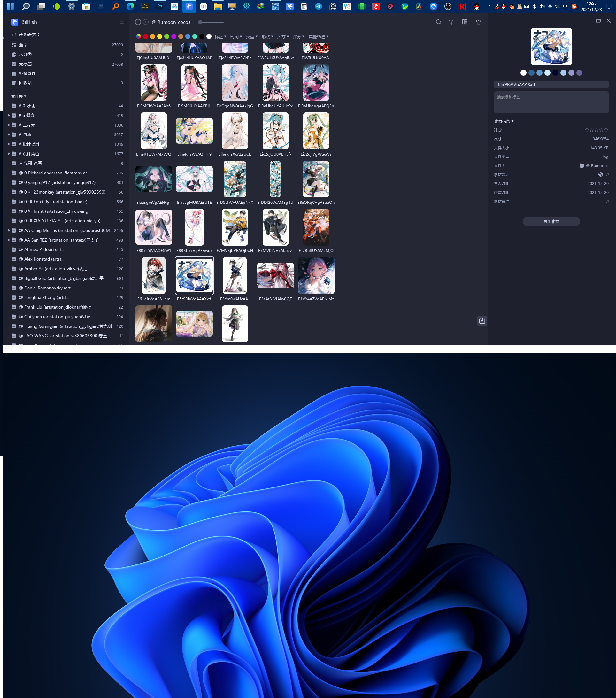Image resolution: width=616 pixels, height=698 pixels.
Task: Select thumbnail E7MVKjbVEAQjhwH
Action: tap(235, 227)
